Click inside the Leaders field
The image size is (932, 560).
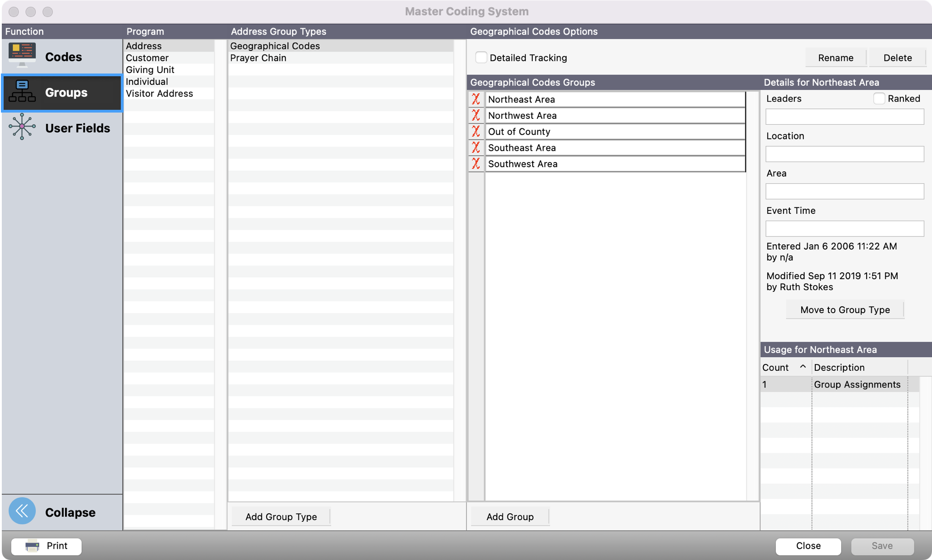844,117
